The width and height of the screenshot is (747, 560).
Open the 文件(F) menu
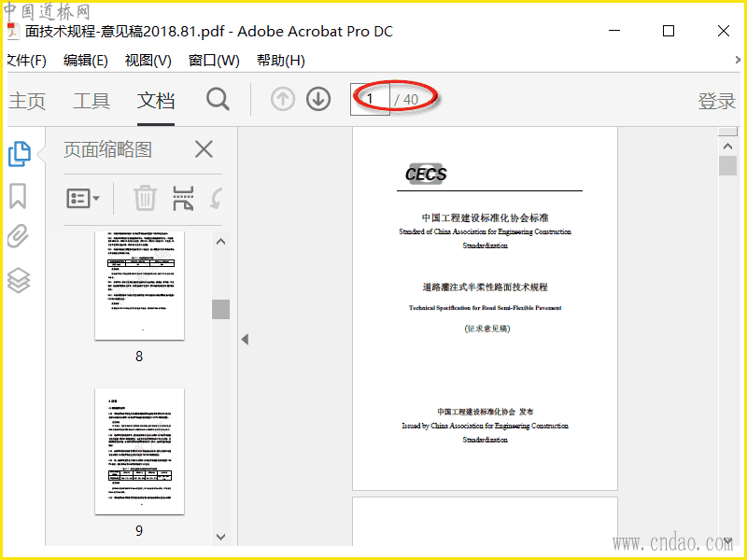(x=27, y=61)
